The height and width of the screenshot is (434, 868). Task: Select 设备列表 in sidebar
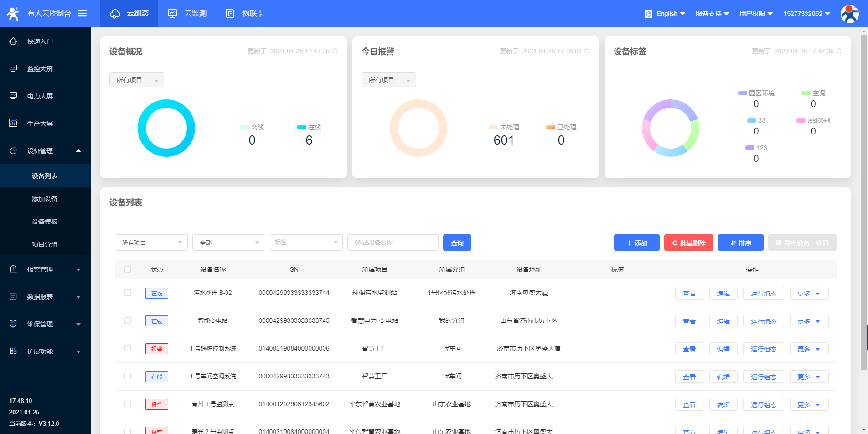coord(45,176)
